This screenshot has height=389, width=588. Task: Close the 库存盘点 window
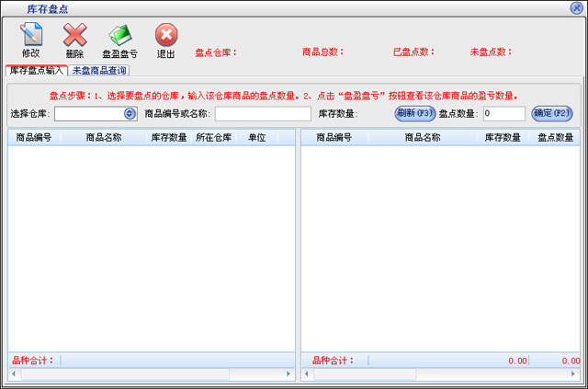577,7
